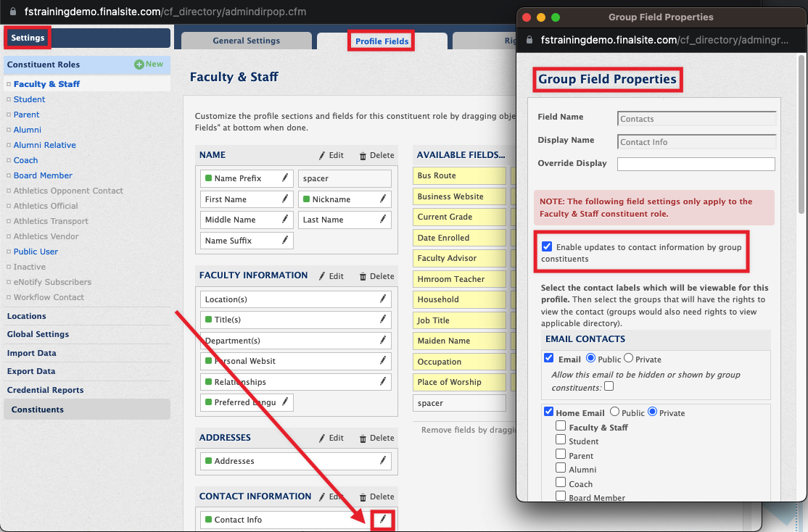Open Constituents section in the sidebar
The width and height of the screenshot is (808, 532).
click(x=87, y=410)
